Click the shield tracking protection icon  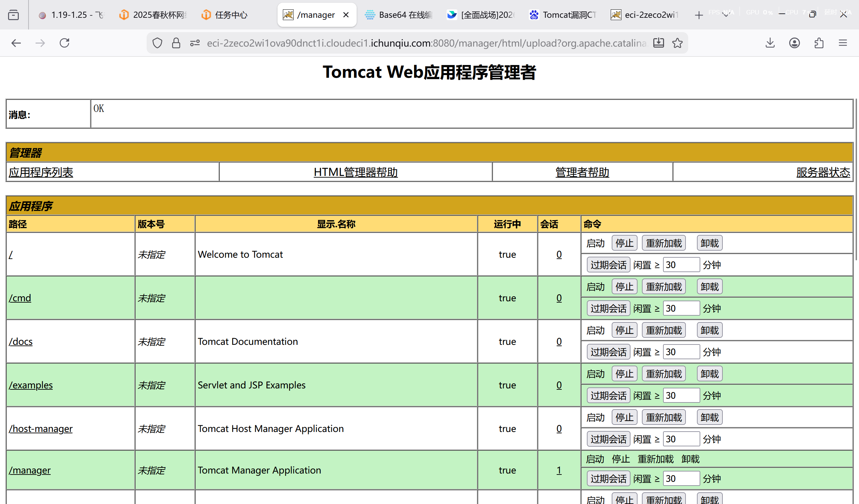click(157, 43)
